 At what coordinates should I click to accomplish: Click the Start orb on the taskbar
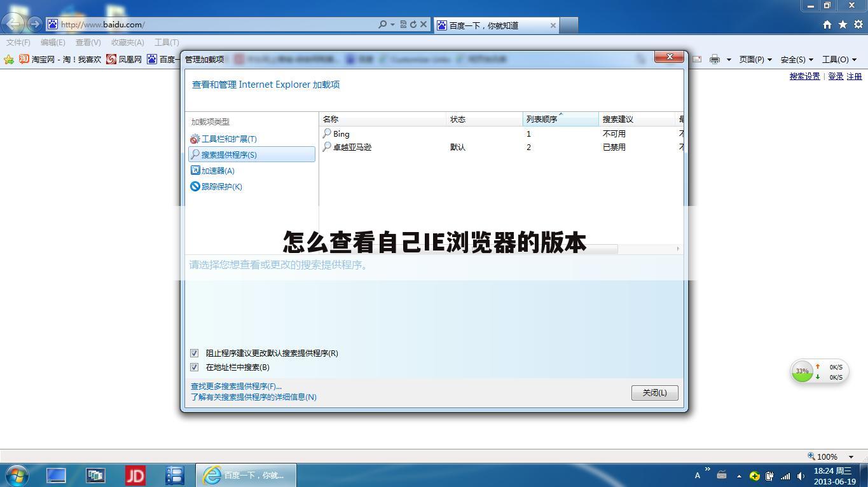(16, 475)
